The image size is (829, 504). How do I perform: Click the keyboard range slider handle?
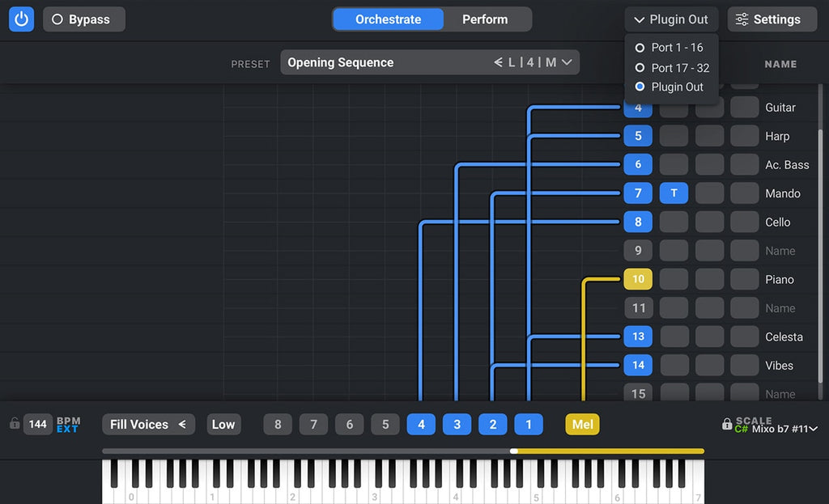pyautogui.click(x=514, y=451)
